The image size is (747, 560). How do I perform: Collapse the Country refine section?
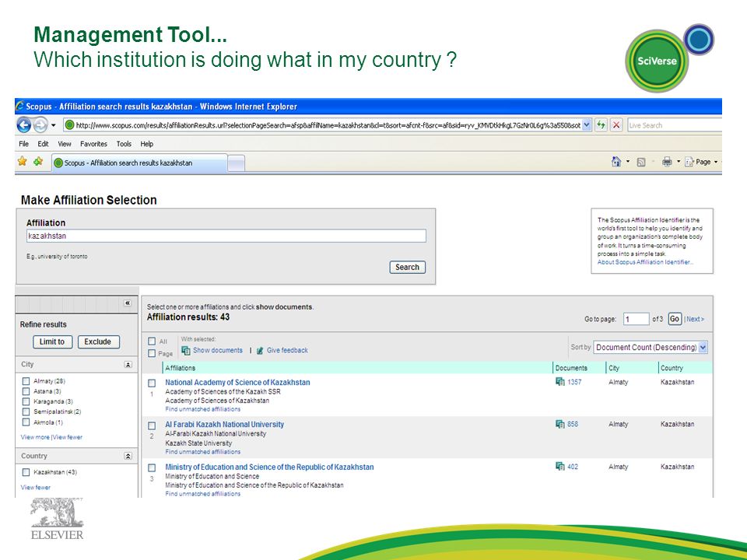[x=128, y=457]
